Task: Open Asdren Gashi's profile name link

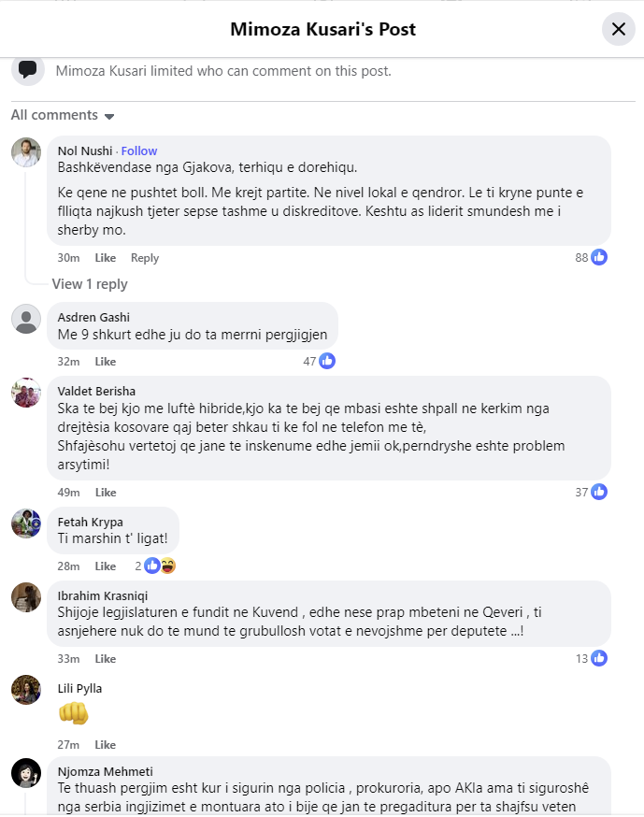Action: click(93, 318)
